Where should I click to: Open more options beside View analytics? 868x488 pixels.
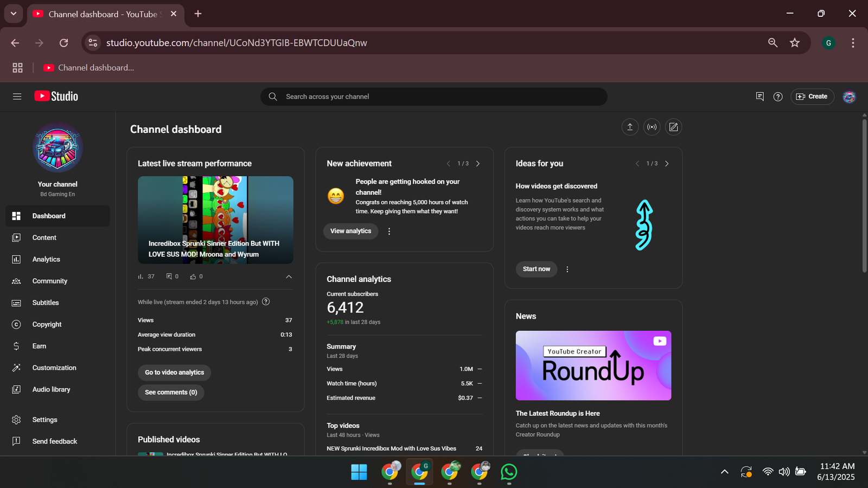(x=389, y=231)
